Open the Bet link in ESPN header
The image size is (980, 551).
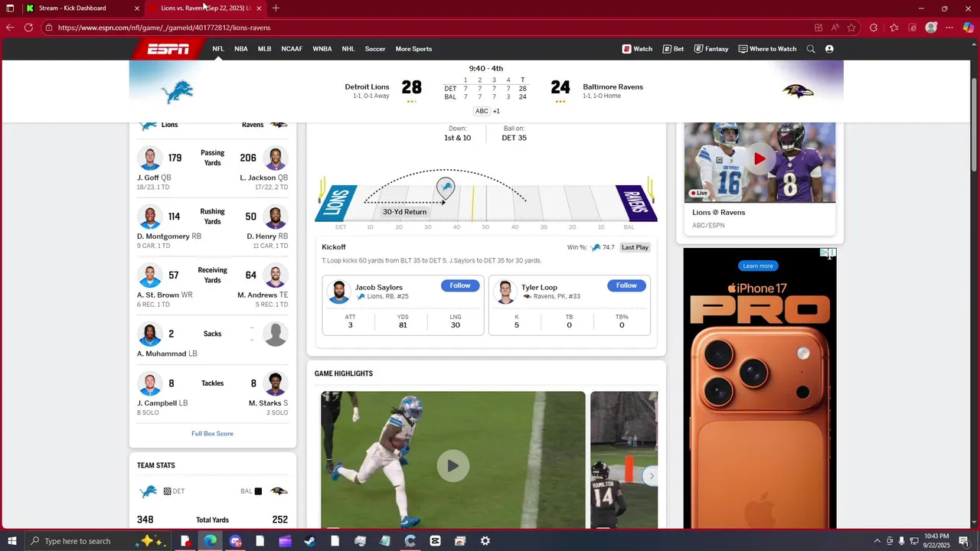pos(674,49)
